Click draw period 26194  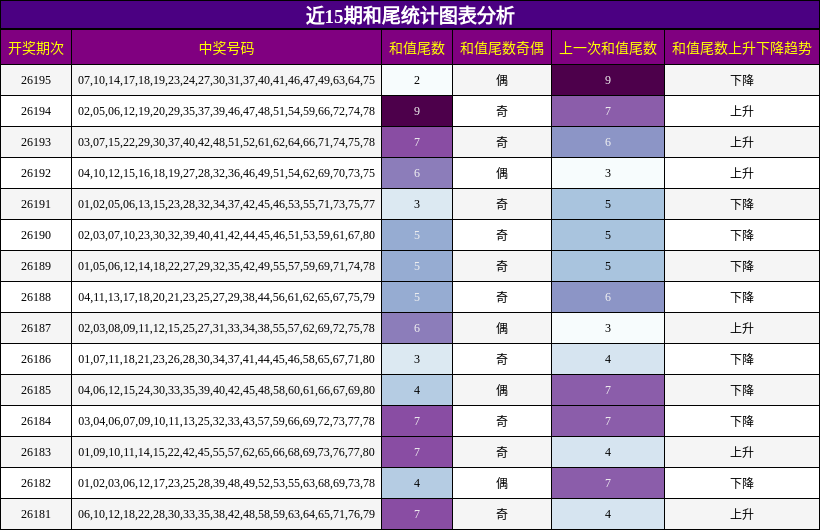point(36,111)
